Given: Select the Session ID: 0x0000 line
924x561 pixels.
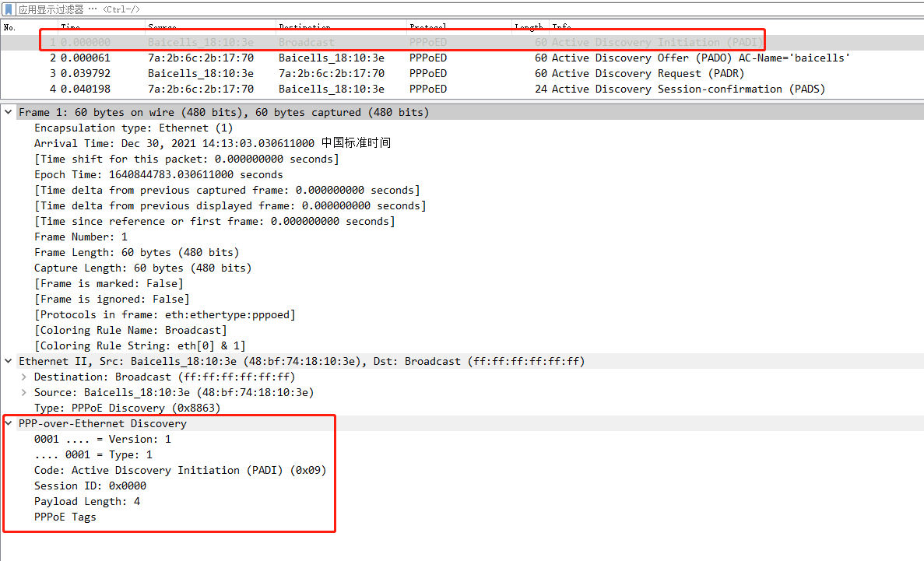Looking at the screenshot, I should (x=90, y=486).
